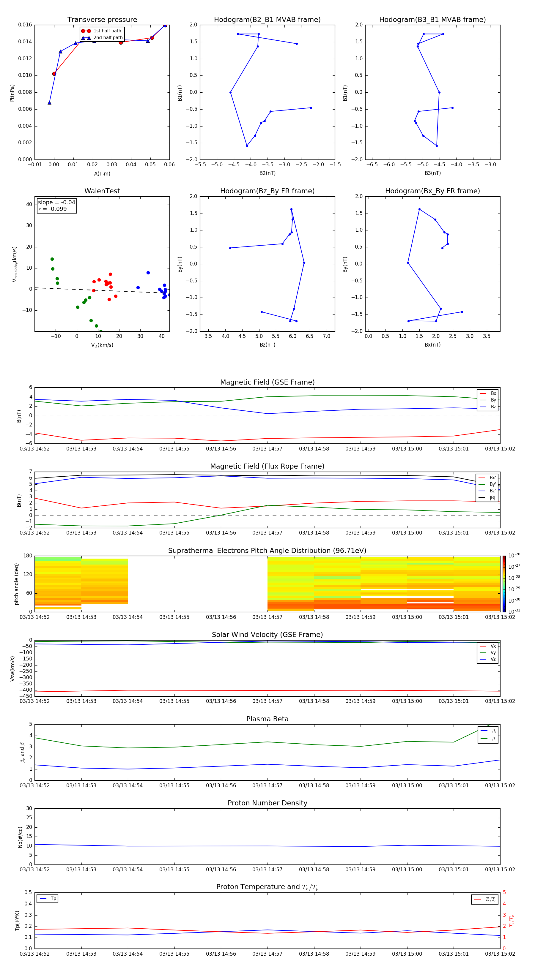Click the 'Plasma Beta' title
Screen dimensions: 535x980
tap(267, 719)
